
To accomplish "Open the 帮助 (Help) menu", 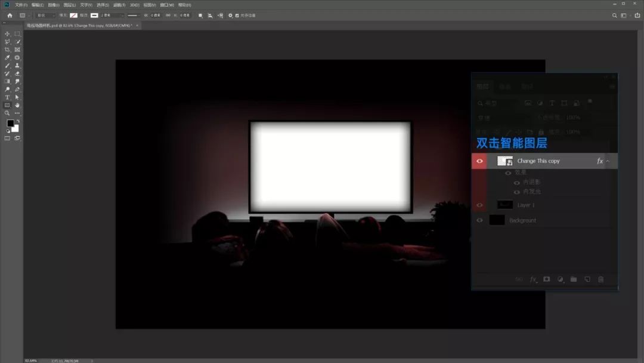I will (x=184, y=5).
